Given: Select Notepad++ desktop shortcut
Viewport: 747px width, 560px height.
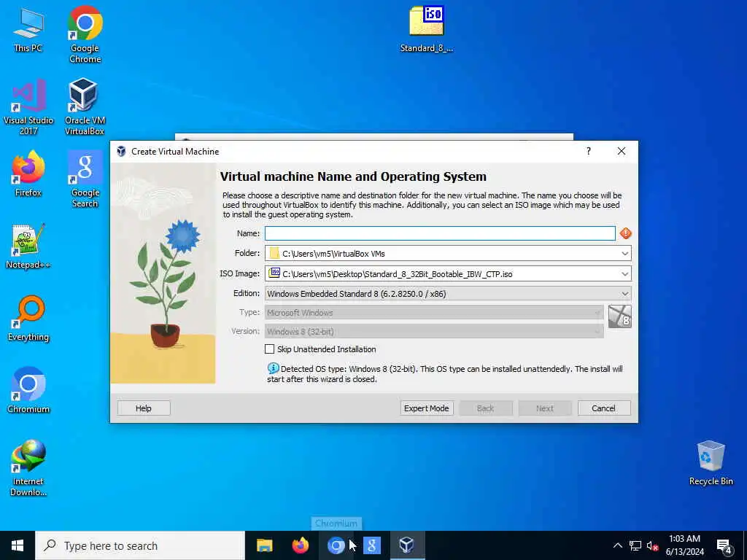Looking at the screenshot, I should coord(28,246).
